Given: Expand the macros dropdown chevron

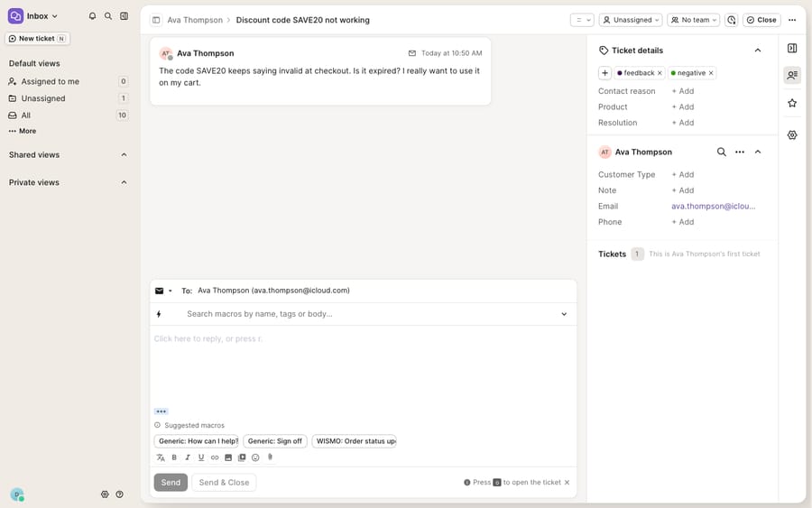Looking at the screenshot, I should pos(564,314).
